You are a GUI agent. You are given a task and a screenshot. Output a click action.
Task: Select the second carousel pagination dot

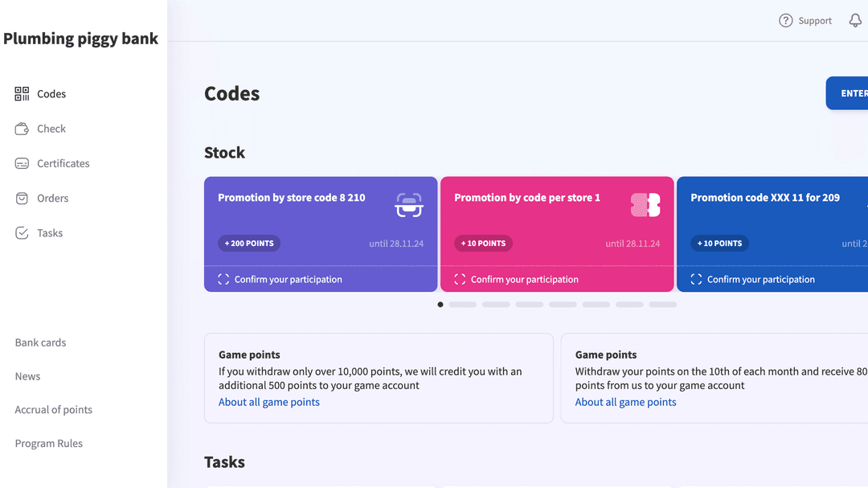pos(462,305)
